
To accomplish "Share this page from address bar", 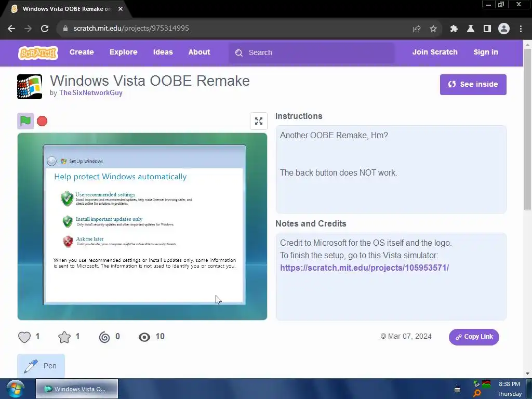I will pos(417,29).
